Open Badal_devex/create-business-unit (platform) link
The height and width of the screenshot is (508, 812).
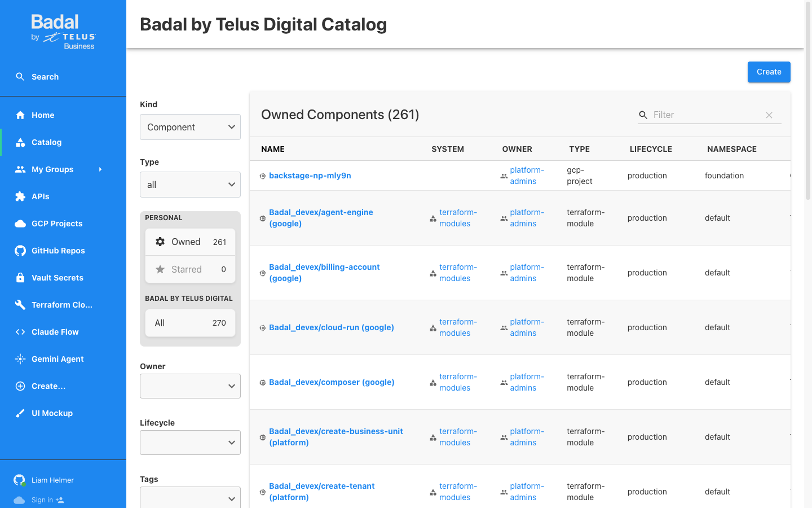(336, 437)
